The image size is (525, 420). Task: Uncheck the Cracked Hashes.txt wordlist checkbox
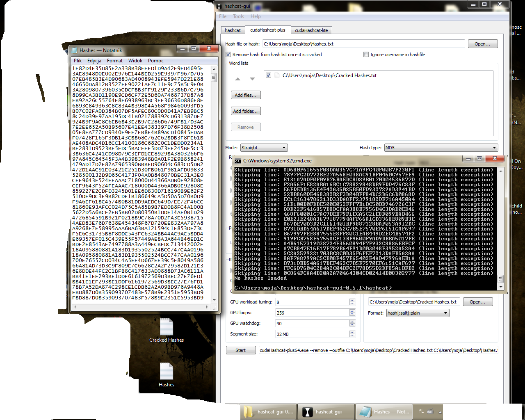268,75
